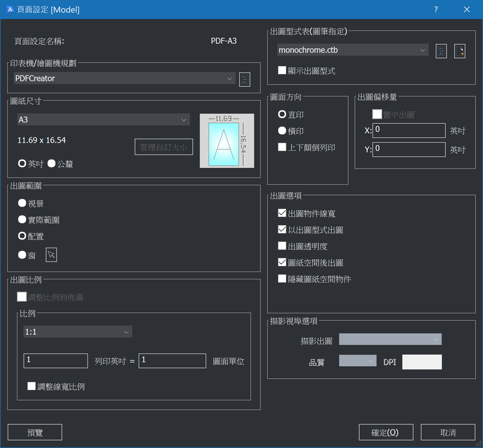Click the Y offset input field
This screenshot has width=483, height=448.
409,149
